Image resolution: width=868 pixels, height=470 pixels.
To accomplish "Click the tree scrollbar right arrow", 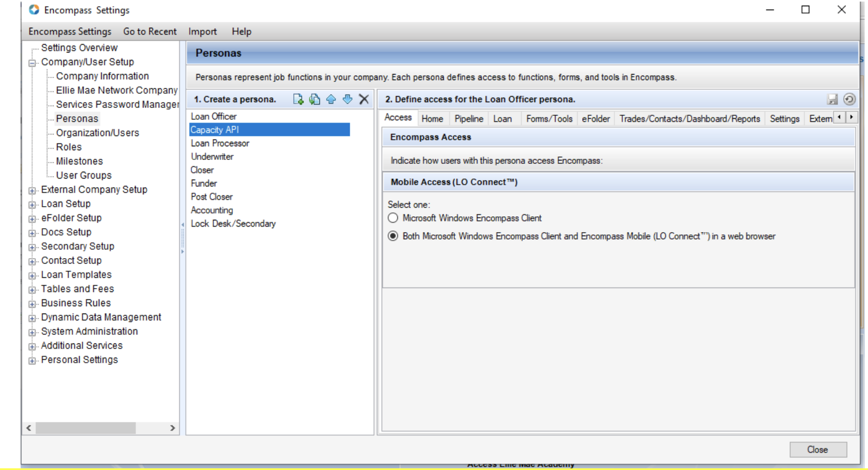I will tap(172, 428).
